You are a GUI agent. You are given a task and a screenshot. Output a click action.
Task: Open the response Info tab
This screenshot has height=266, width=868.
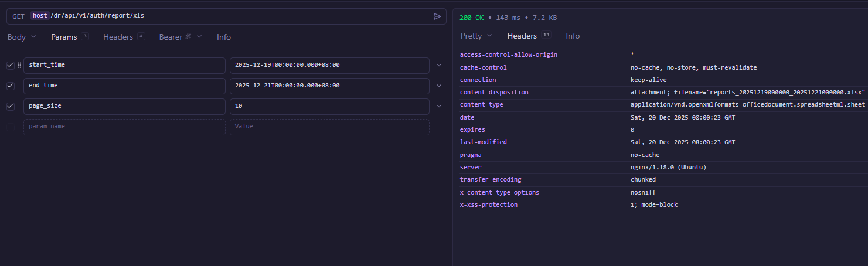[x=573, y=36]
